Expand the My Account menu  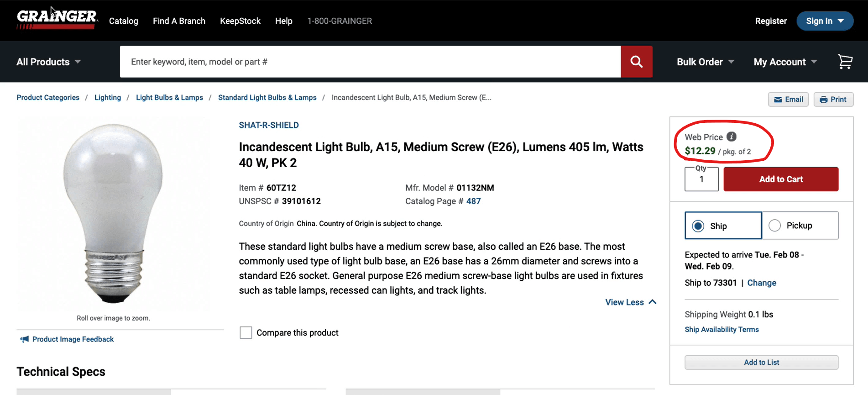tap(785, 62)
